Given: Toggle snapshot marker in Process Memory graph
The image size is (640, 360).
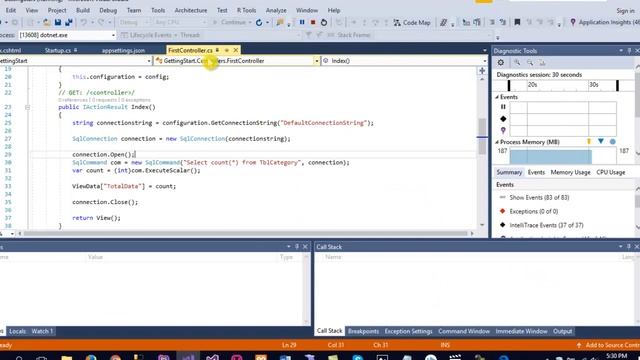Looking at the screenshot, I should (x=601, y=141).
